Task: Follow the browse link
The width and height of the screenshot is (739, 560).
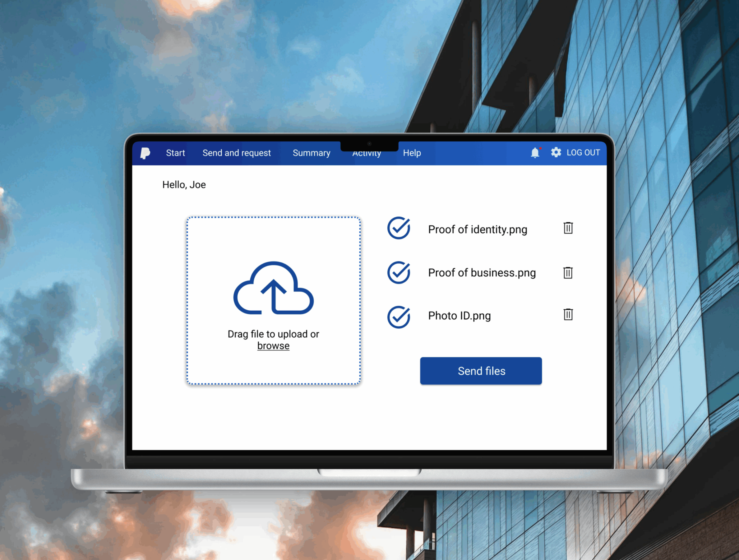Action: click(x=273, y=346)
